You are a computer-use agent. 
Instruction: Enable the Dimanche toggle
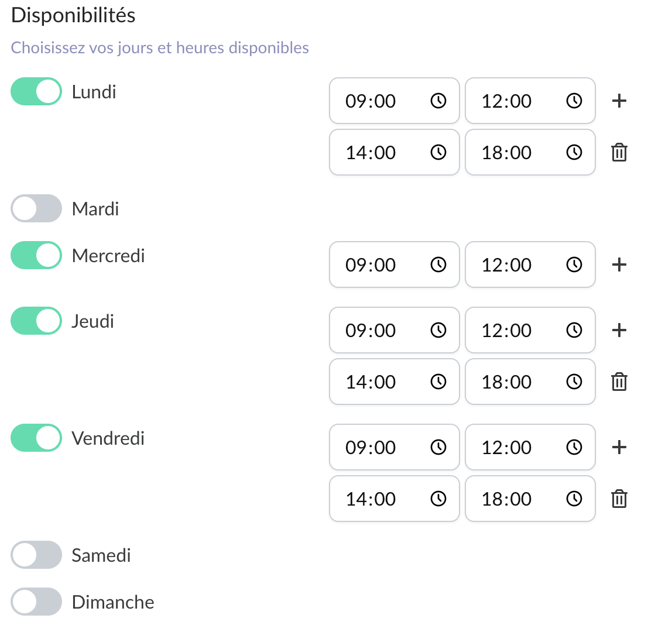(36, 602)
